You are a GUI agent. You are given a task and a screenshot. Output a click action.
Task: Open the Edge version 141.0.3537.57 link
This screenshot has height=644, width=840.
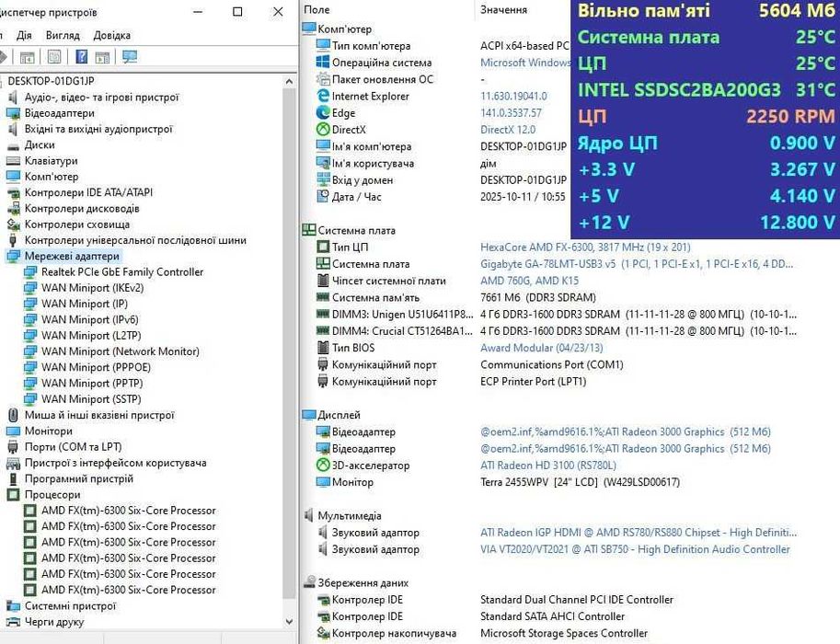click(511, 112)
